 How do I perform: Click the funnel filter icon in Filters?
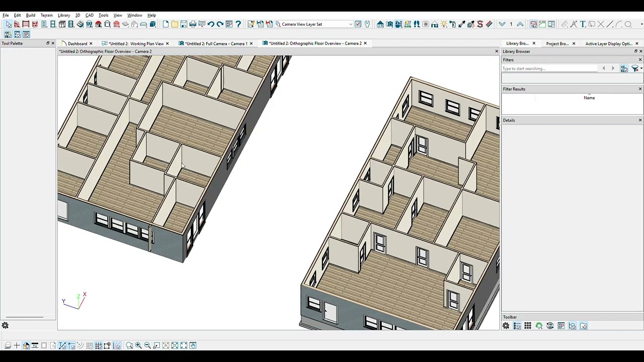[x=635, y=68]
